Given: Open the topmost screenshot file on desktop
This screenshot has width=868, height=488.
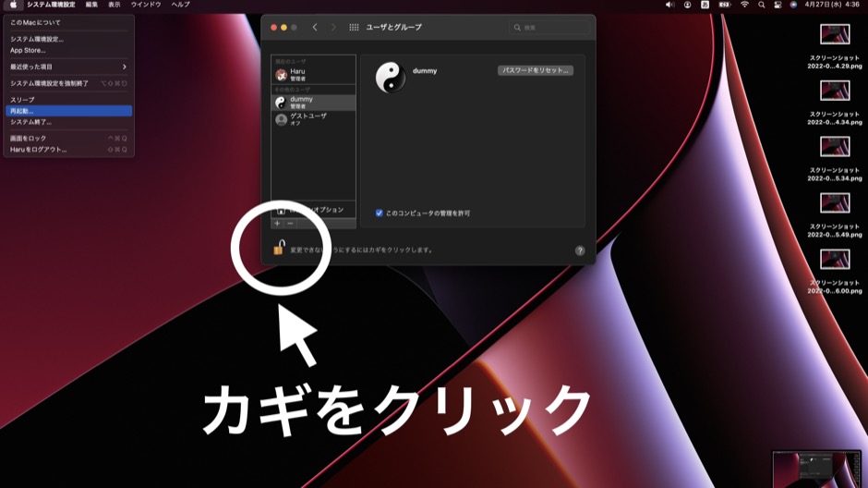Looking at the screenshot, I should [835, 35].
